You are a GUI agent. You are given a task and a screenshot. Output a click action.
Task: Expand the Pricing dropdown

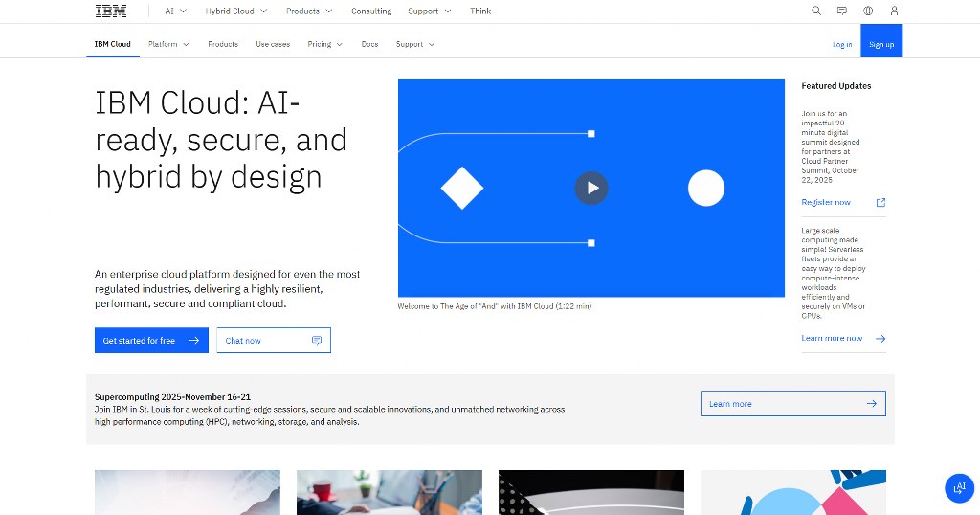click(325, 44)
